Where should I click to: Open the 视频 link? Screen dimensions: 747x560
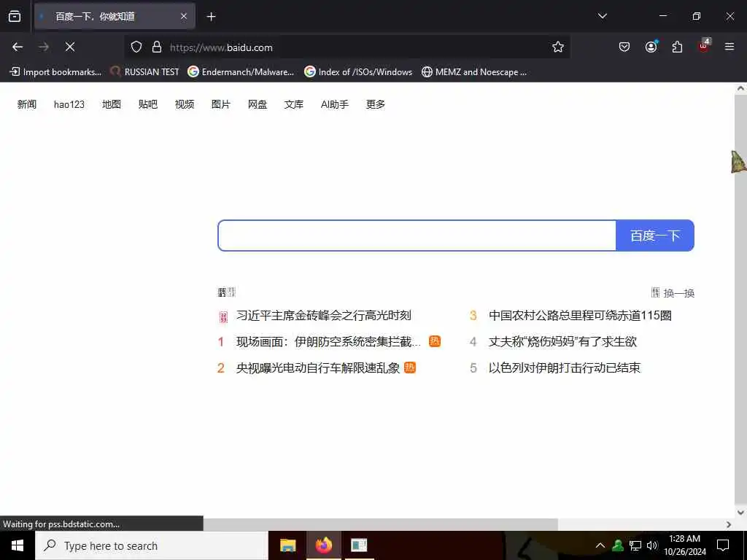pyautogui.click(x=185, y=104)
